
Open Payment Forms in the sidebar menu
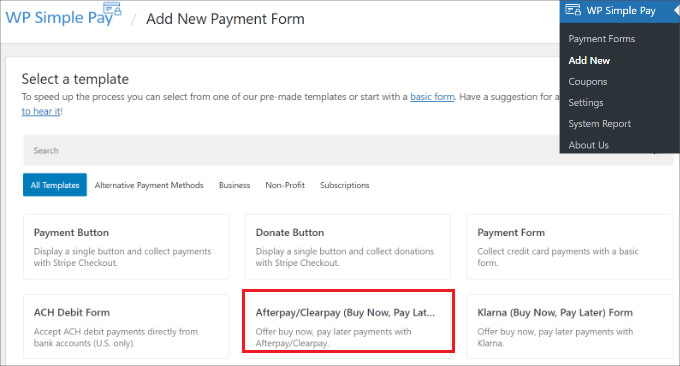602,39
